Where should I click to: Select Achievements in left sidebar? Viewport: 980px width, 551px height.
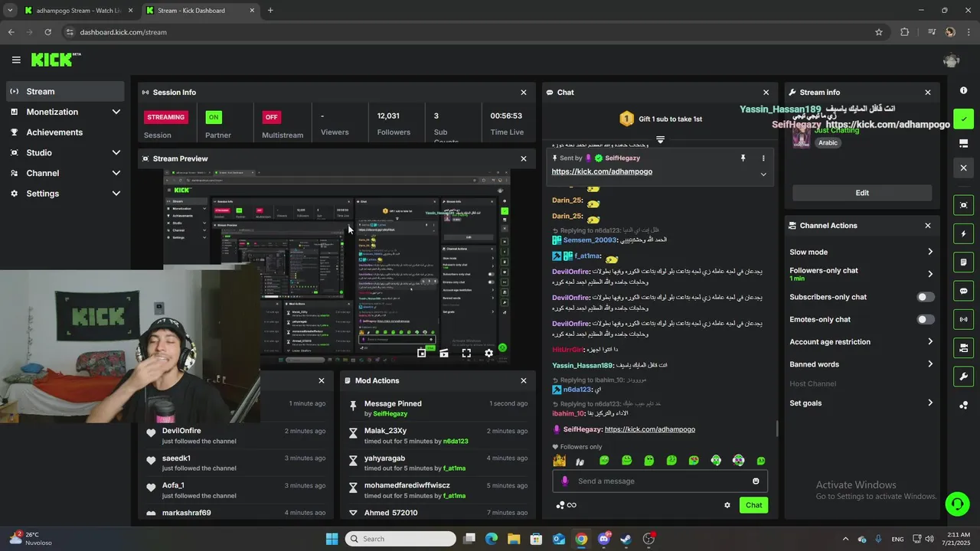pyautogui.click(x=66, y=132)
